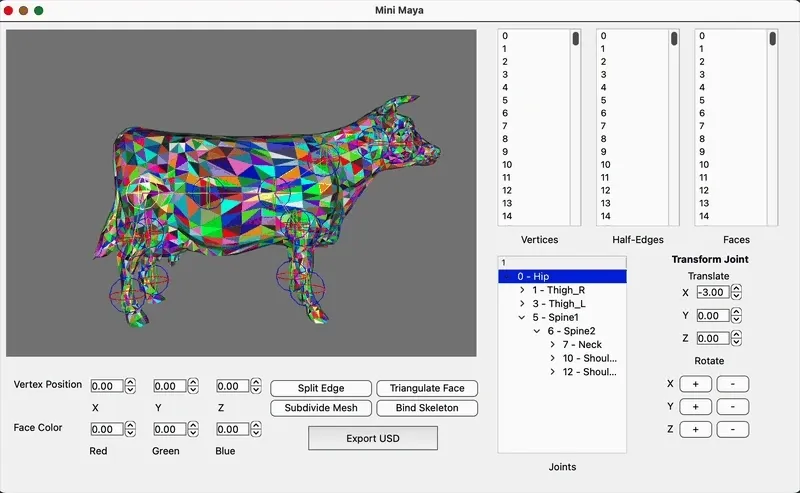Click the Vertex Position Z field
Viewport: 800px width, 493px height.
(x=231, y=386)
